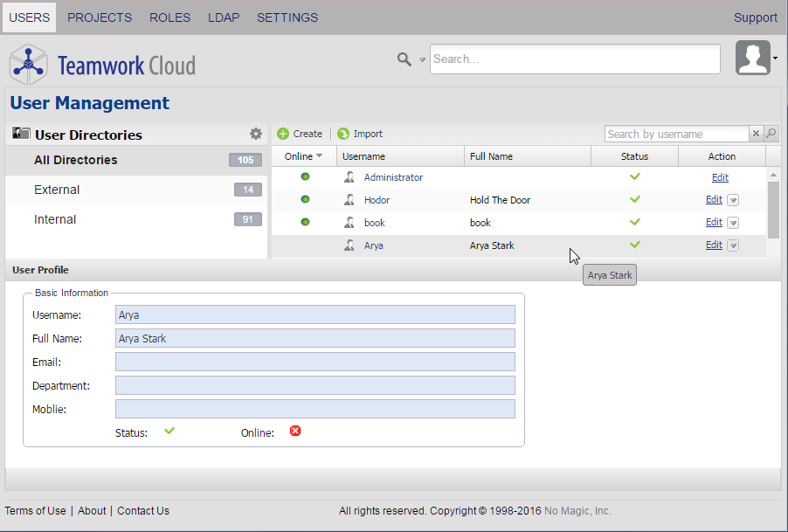Click the green Create plus icon
The height and width of the screenshot is (532, 788).
[x=283, y=134]
